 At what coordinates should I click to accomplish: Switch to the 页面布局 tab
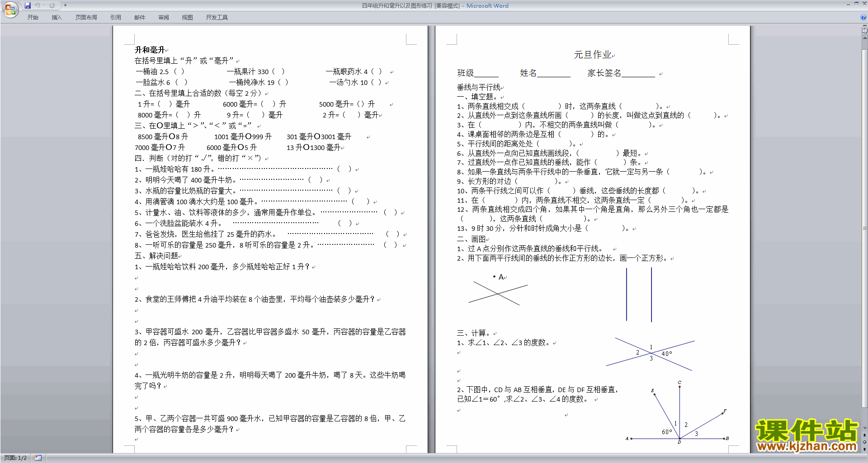pyautogui.click(x=86, y=18)
